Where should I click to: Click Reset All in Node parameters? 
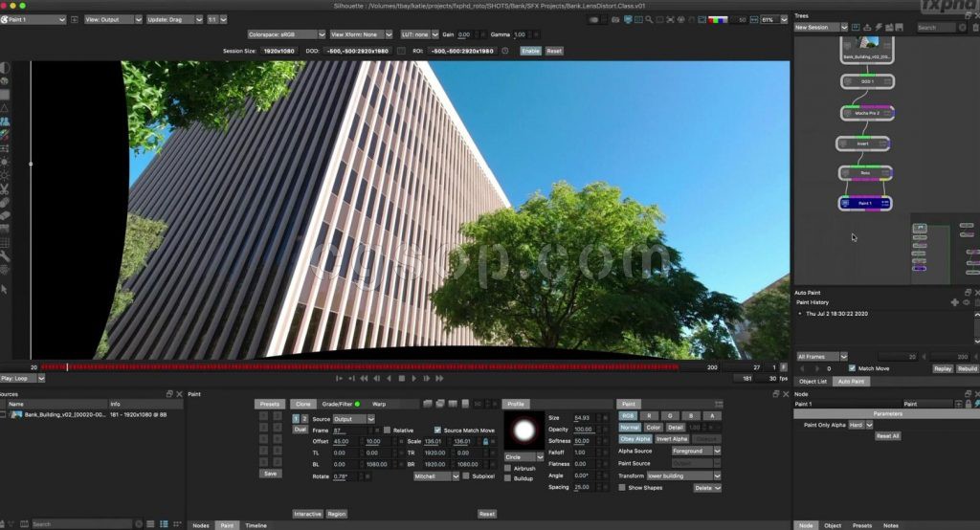(x=887, y=436)
